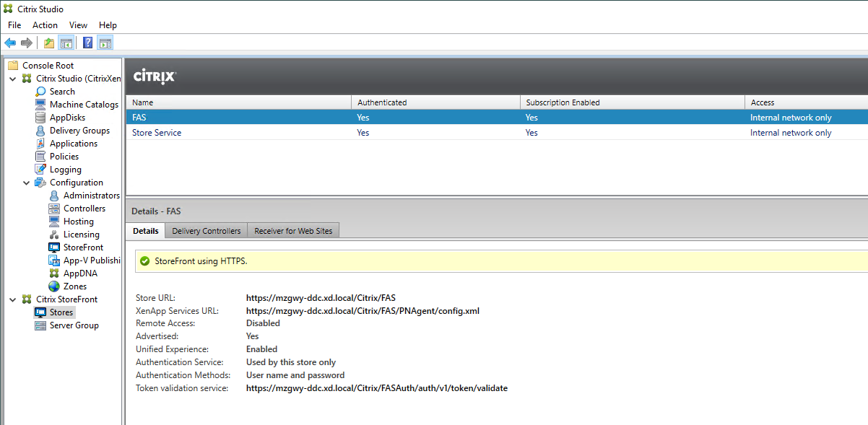Open the View menu
The height and width of the screenshot is (425, 868).
78,25
